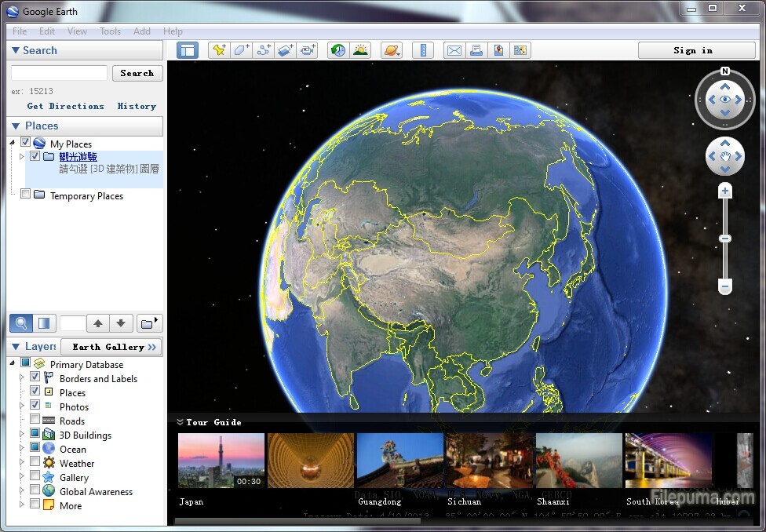
Task: Expand the 3D Buildings layer tree
Action: pos(22,435)
